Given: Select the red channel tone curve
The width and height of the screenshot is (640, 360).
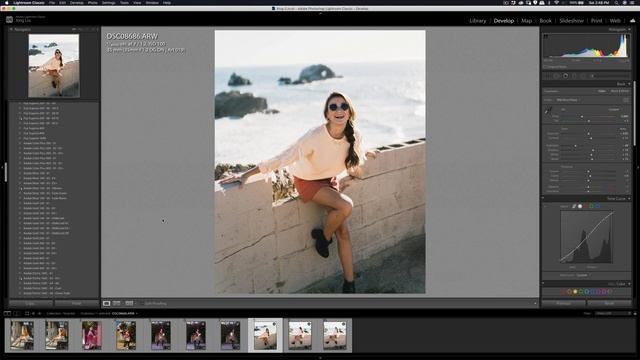Looking at the screenshot, I should (x=586, y=206).
